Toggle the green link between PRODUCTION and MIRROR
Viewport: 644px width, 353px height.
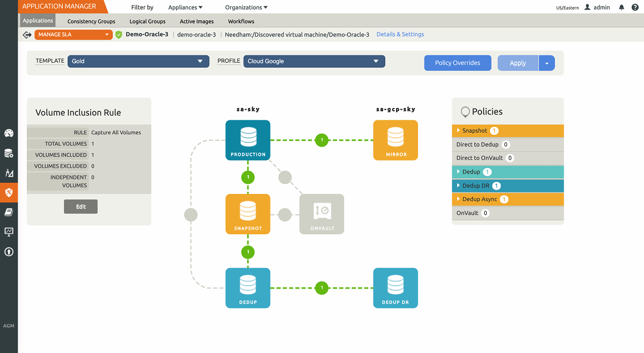click(321, 140)
